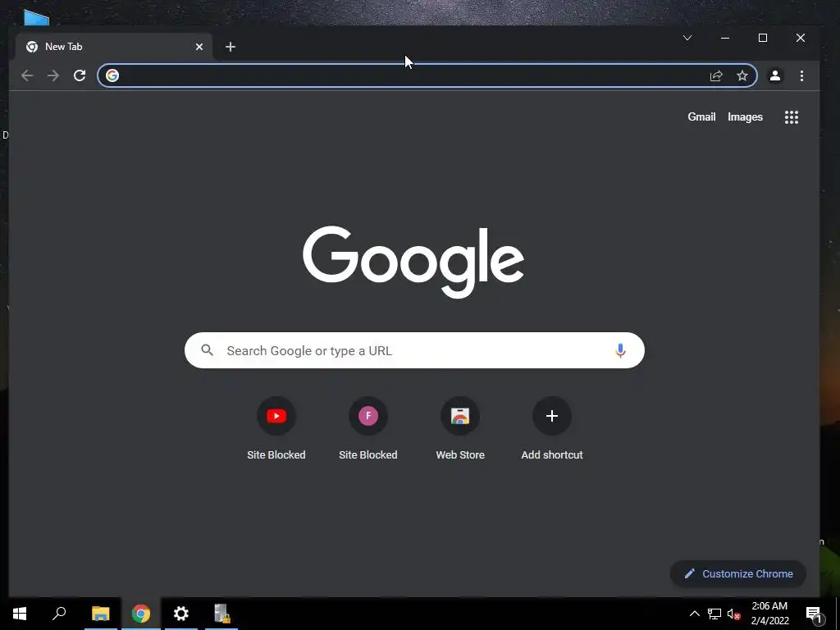Start voice search with the microphone
This screenshot has height=630, width=840.
[x=620, y=350]
